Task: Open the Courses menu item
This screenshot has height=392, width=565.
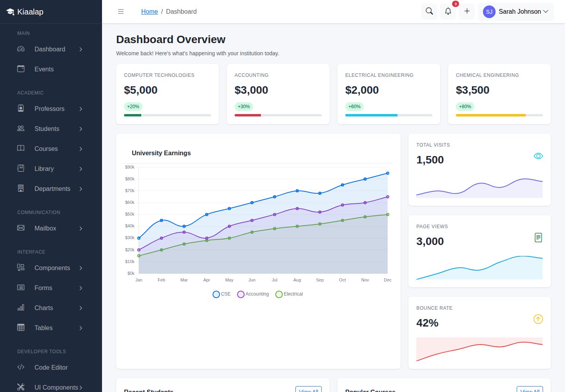Action: pyautogui.click(x=51, y=149)
